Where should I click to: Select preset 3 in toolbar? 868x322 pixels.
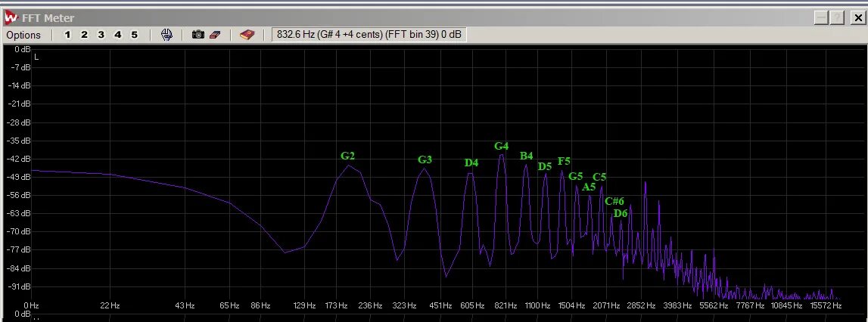101,35
